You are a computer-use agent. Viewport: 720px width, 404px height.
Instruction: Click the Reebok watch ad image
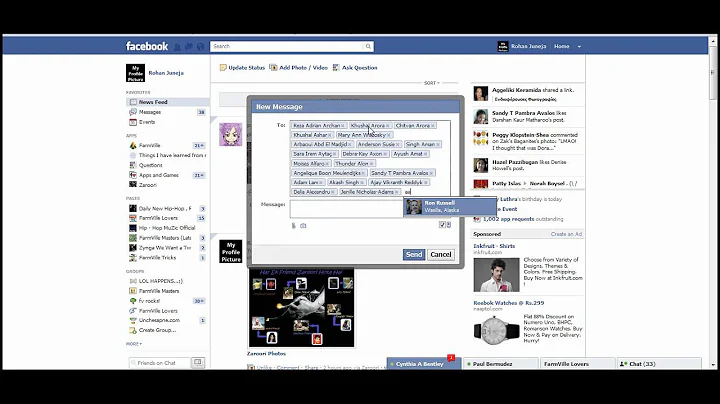pyautogui.click(x=496, y=330)
